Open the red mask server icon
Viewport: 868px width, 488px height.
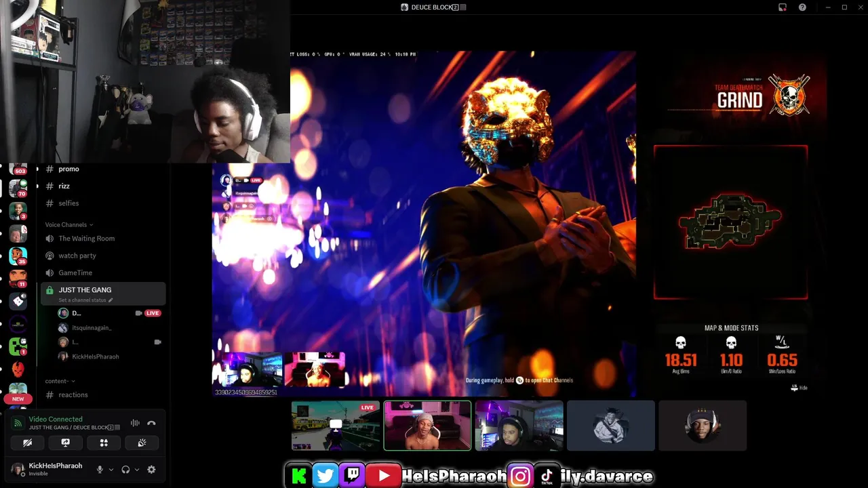[18, 369]
